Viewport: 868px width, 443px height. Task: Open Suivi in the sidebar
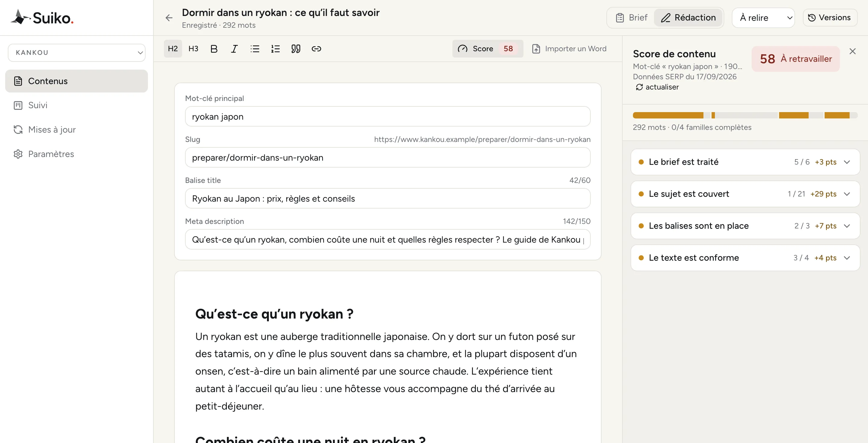pyautogui.click(x=77, y=105)
